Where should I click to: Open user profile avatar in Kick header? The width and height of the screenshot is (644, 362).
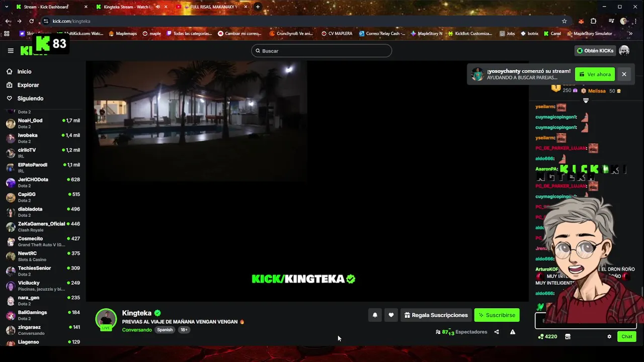[624, 51]
